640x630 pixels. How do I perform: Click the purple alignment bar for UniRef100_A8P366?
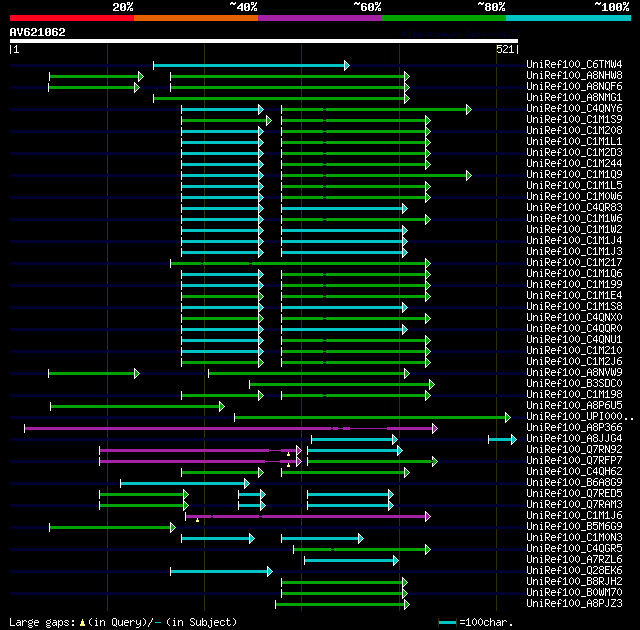click(x=231, y=428)
